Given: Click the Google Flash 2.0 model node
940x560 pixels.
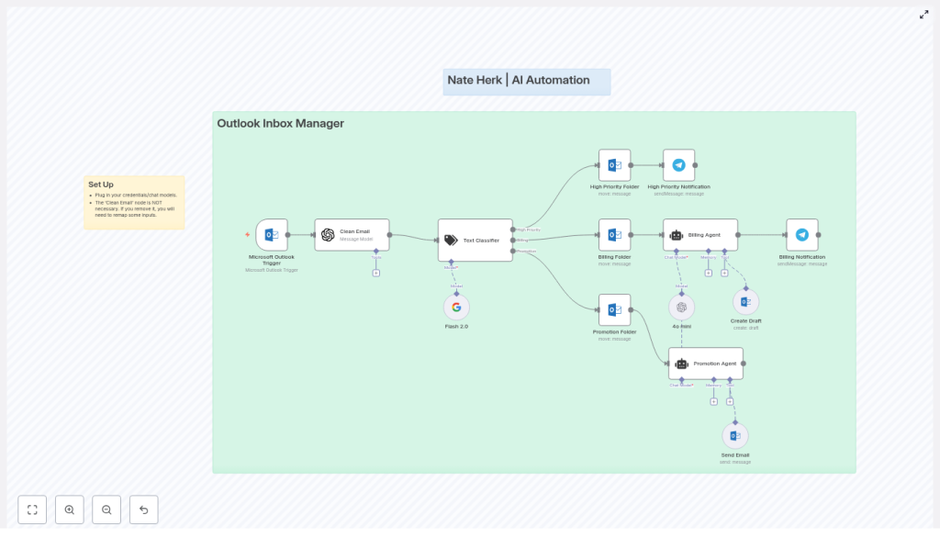Looking at the screenshot, I should (456, 308).
